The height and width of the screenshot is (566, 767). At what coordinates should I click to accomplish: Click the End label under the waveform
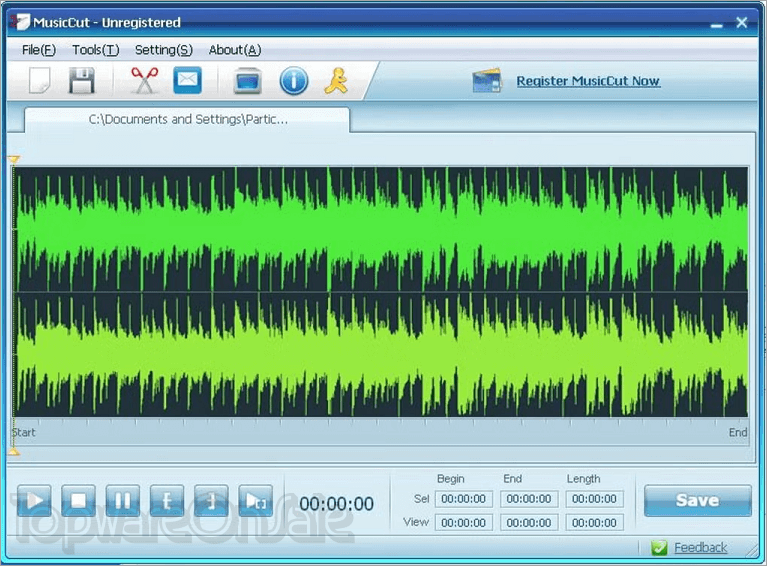coord(738,432)
